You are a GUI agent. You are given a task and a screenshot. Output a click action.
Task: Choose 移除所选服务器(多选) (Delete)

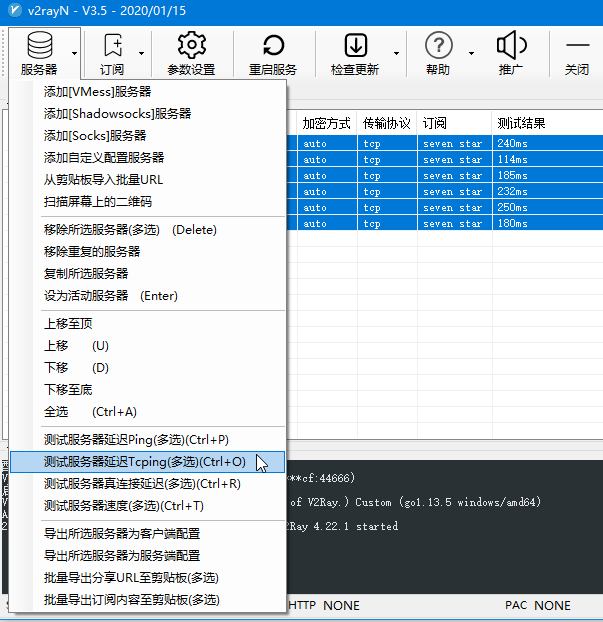(x=148, y=230)
